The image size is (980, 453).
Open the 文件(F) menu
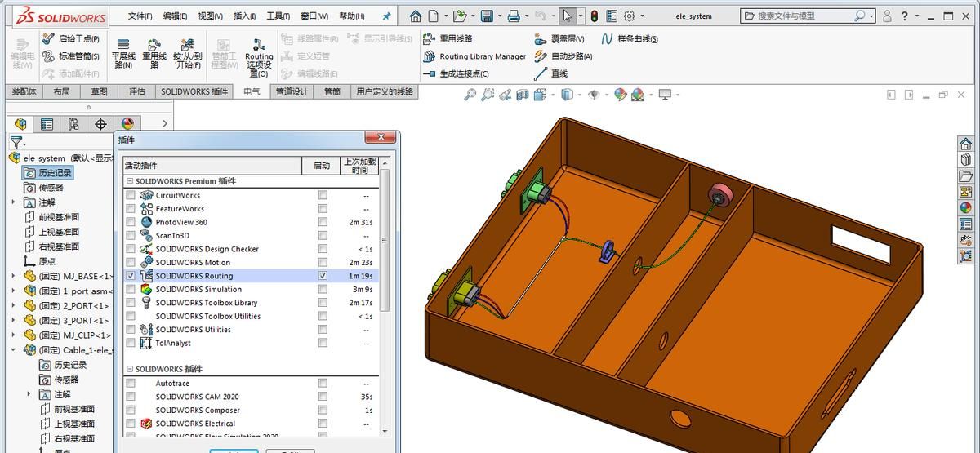click(x=140, y=16)
